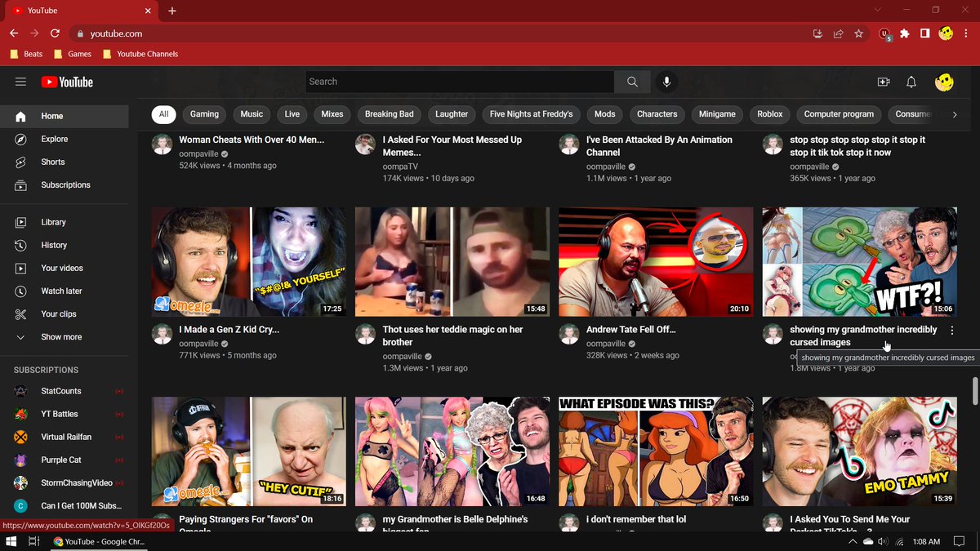The image size is (980, 551).
Task: Open Shorts in sidebar
Action: (x=65, y=162)
